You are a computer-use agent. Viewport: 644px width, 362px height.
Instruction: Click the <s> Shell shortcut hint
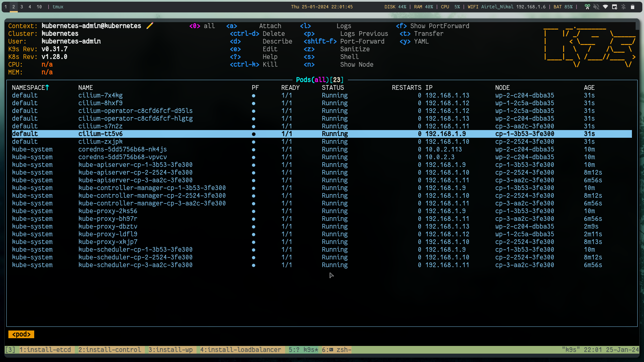(331, 57)
